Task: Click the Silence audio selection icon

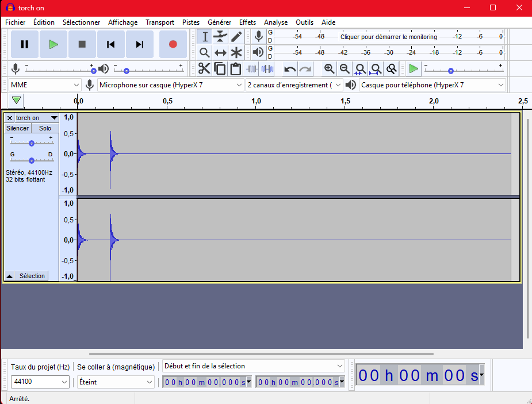Action: pos(267,69)
